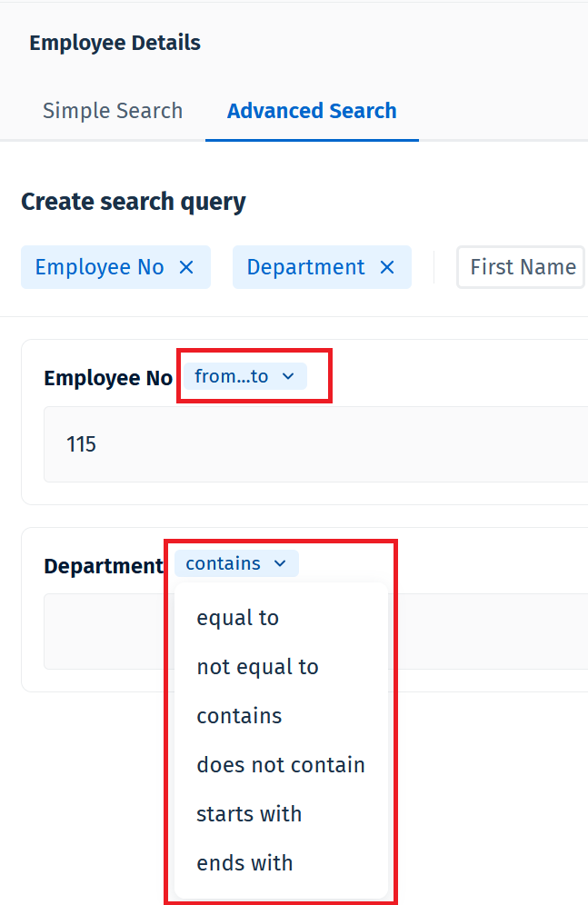
Task: Choose not equal to as the operator
Action: pyautogui.click(x=257, y=666)
